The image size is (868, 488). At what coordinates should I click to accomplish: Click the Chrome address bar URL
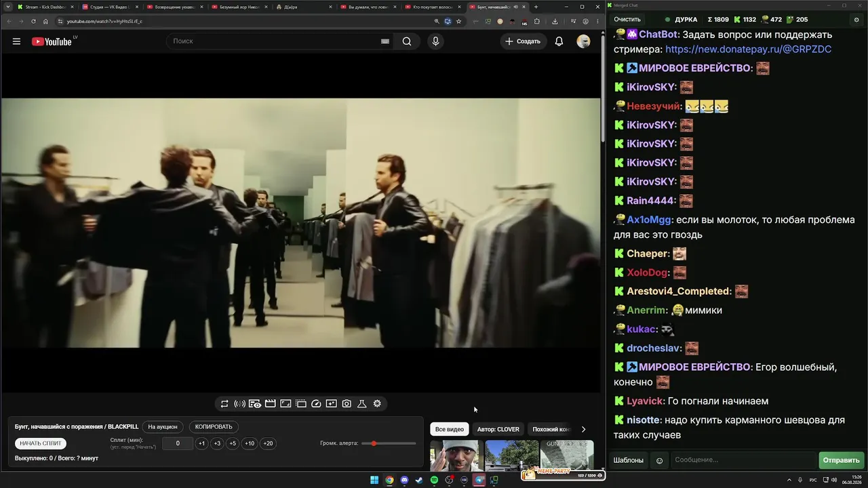pyautogui.click(x=104, y=21)
